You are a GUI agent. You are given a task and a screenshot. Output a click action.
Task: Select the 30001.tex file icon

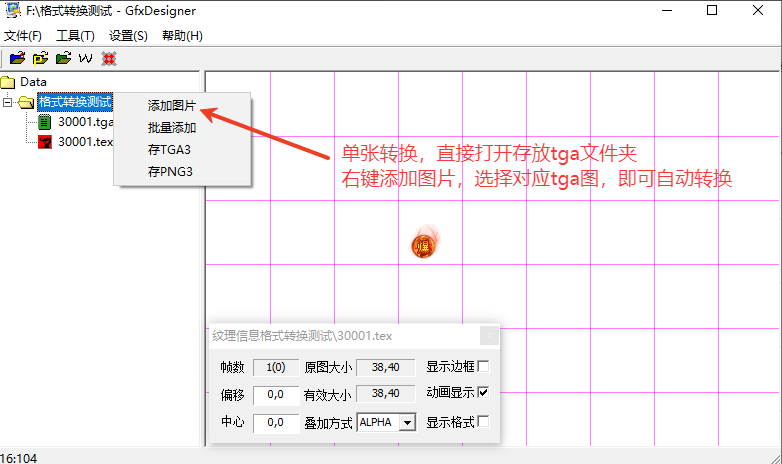(44, 142)
